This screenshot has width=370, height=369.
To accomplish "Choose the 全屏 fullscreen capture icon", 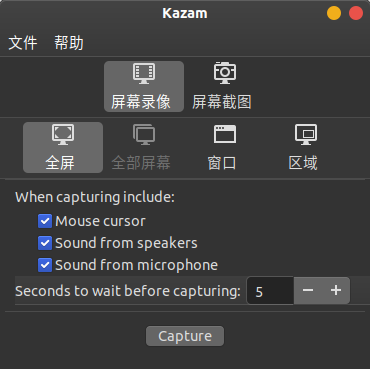I will coord(63,135).
